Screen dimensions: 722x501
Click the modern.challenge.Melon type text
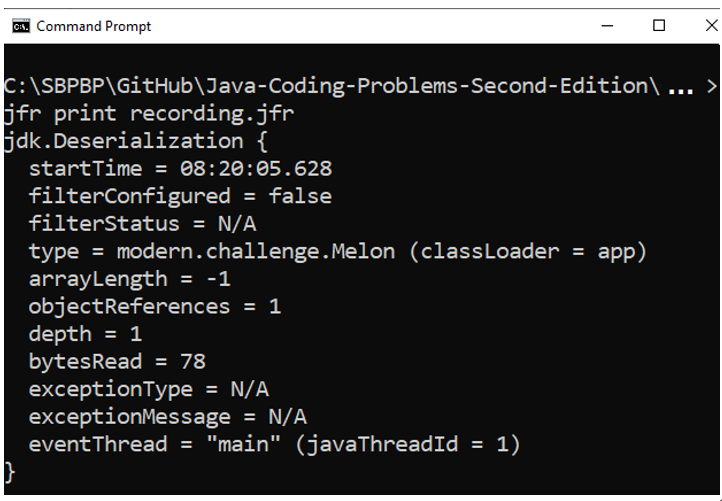click(x=256, y=252)
